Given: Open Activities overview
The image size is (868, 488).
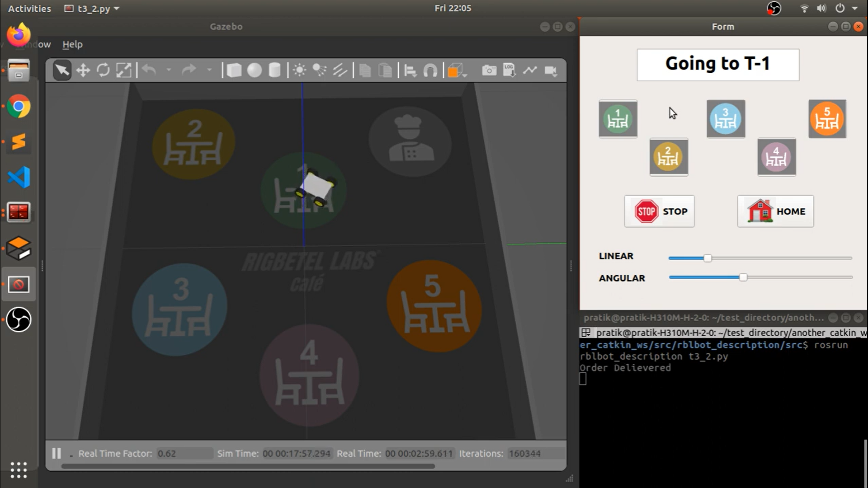Looking at the screenshot, I should [29, 8].
